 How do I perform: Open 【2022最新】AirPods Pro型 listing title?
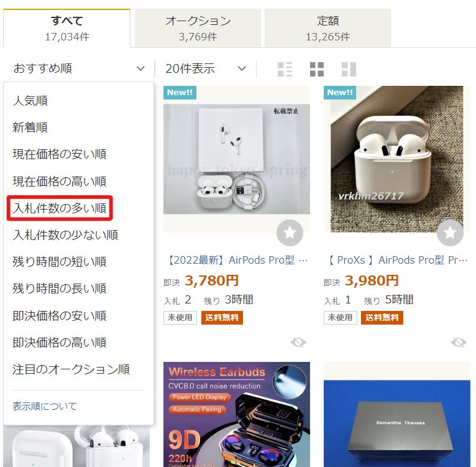(x=237, y=260)
